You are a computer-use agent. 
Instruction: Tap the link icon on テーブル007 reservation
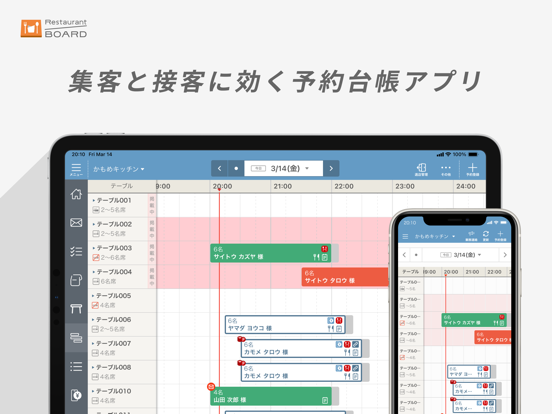(x=355, y=344)
